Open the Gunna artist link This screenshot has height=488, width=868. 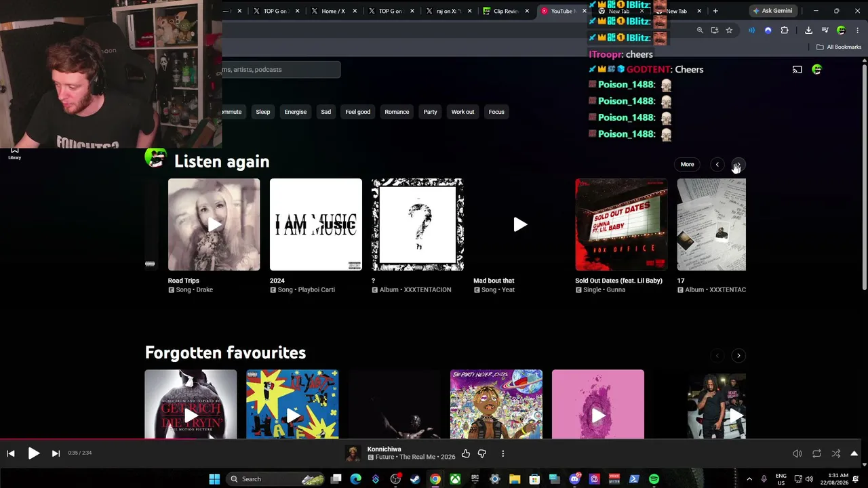pyautogui.click(x=616, y=290)
